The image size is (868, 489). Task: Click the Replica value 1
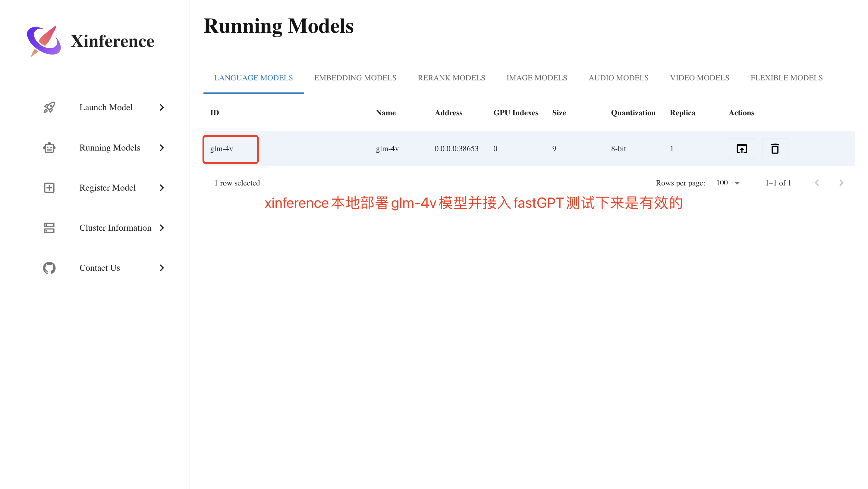(671, 148)
